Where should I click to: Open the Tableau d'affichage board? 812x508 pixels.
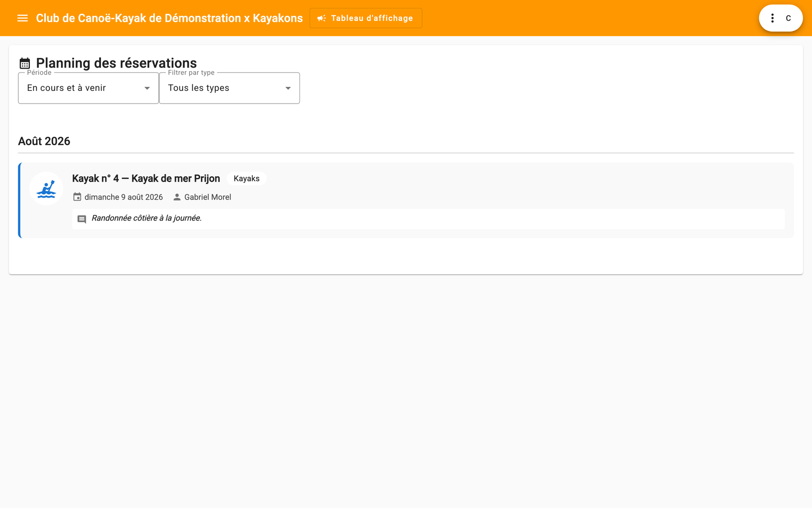(x=365, y=18)
